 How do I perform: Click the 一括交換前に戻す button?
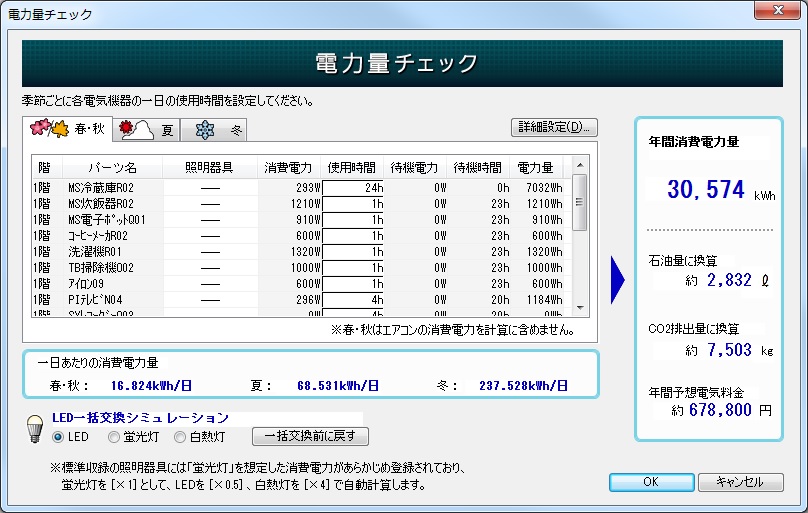[x=310, y=436]
